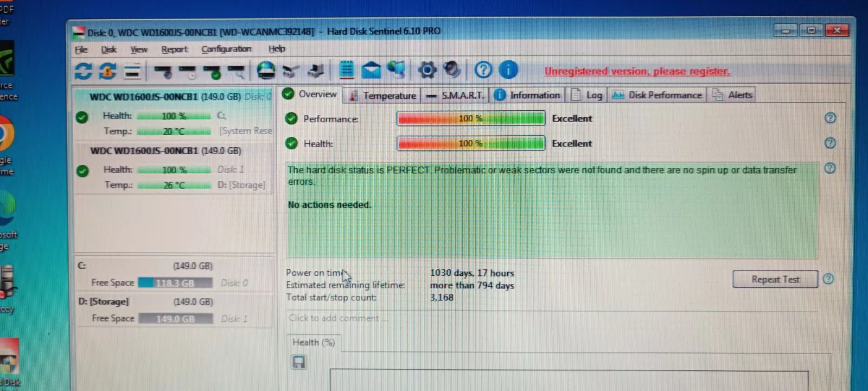Viewport: 868px width, 391px height.
Task: Click the '3,168' start/stop count value
Action: click(x=442, y=297)
